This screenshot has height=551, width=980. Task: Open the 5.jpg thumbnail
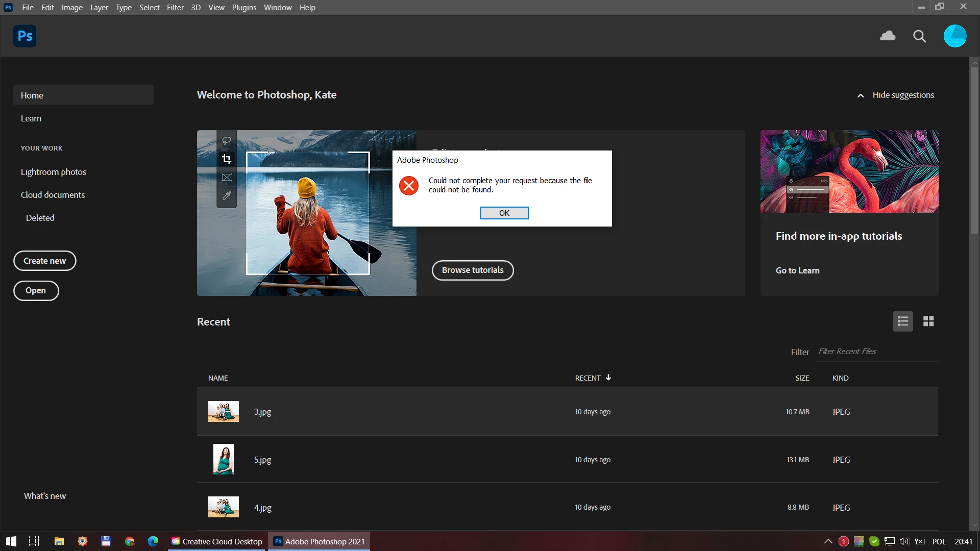pos(224,459)
